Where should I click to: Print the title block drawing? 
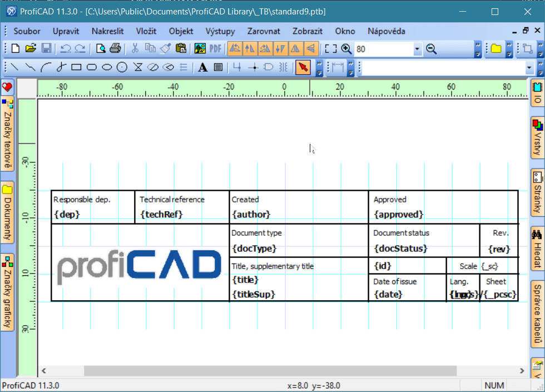(x=115, y=49)
